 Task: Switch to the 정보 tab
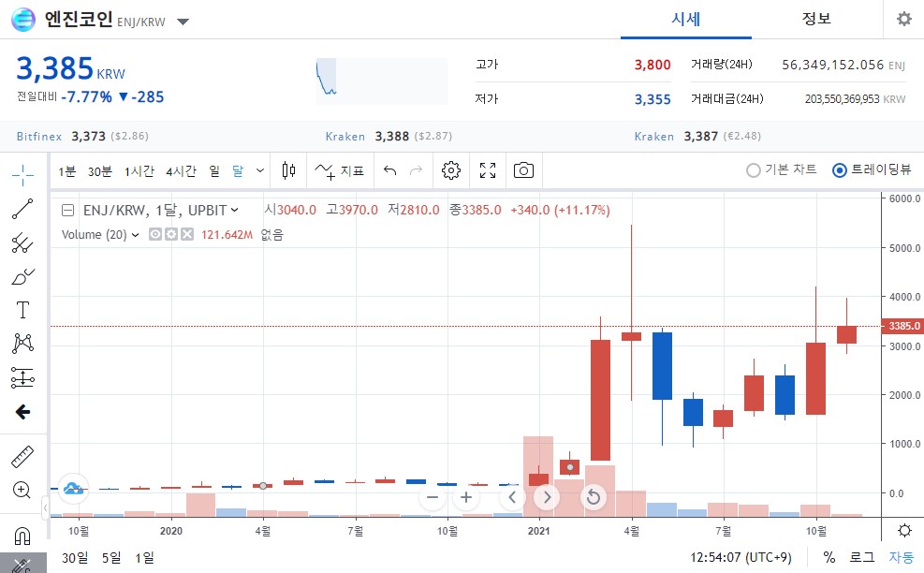tap(816, 20)
